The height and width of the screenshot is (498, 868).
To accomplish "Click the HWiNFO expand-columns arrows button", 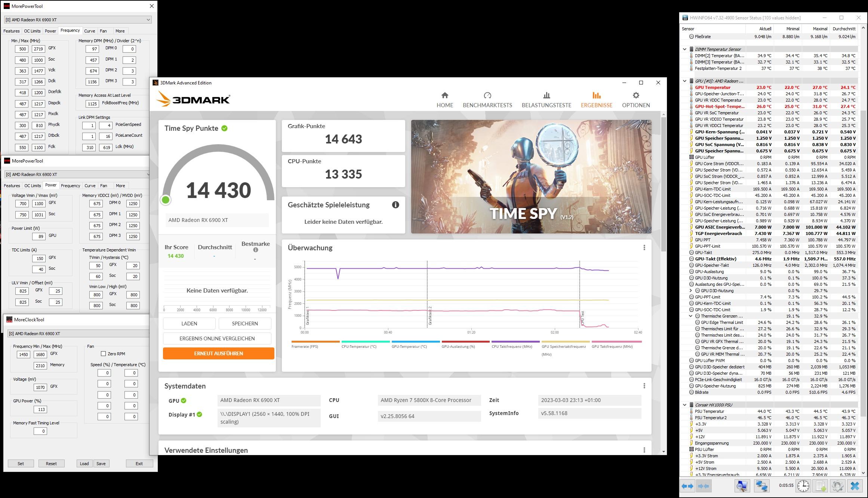I will click(x=687, y=486).
